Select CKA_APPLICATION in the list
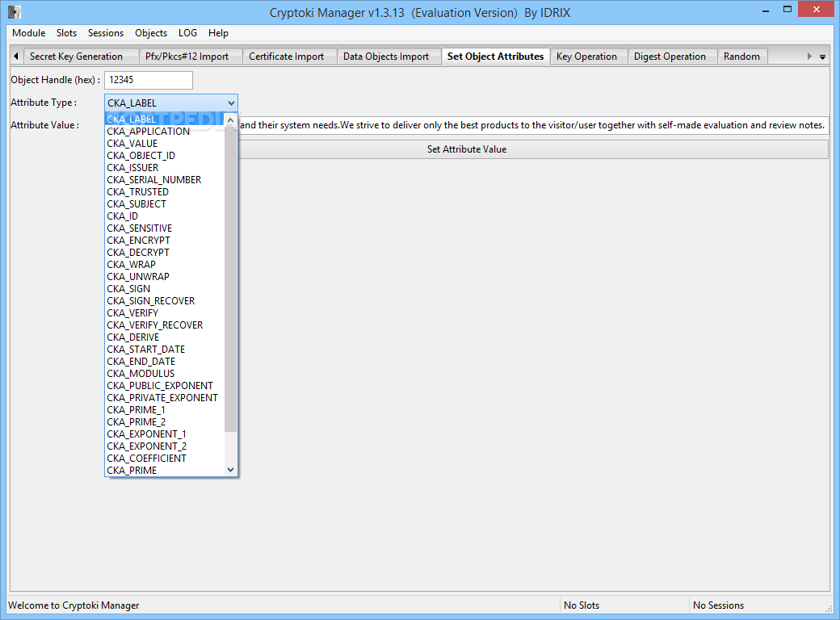Viewport: 840px width, 620px height. (x=165, y=131)
